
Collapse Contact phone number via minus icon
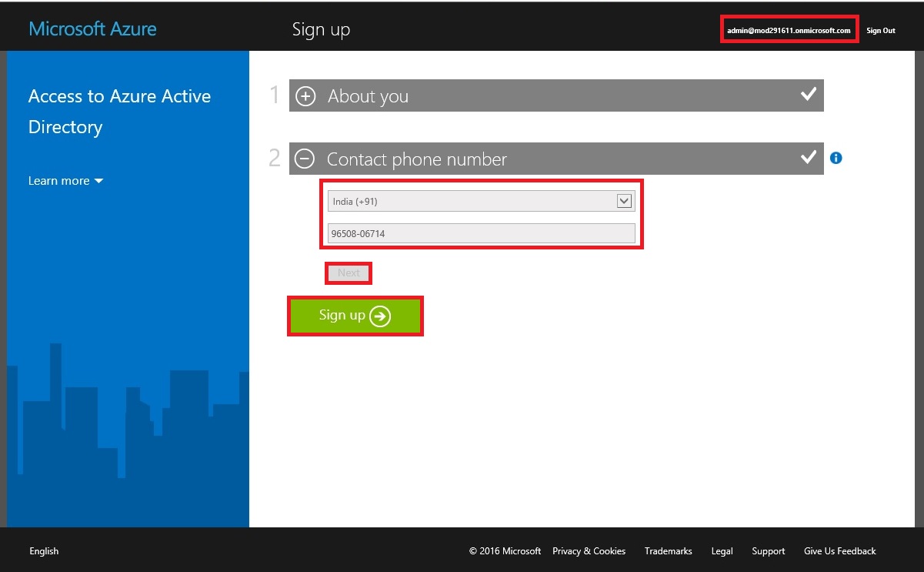tap(305, 159)
